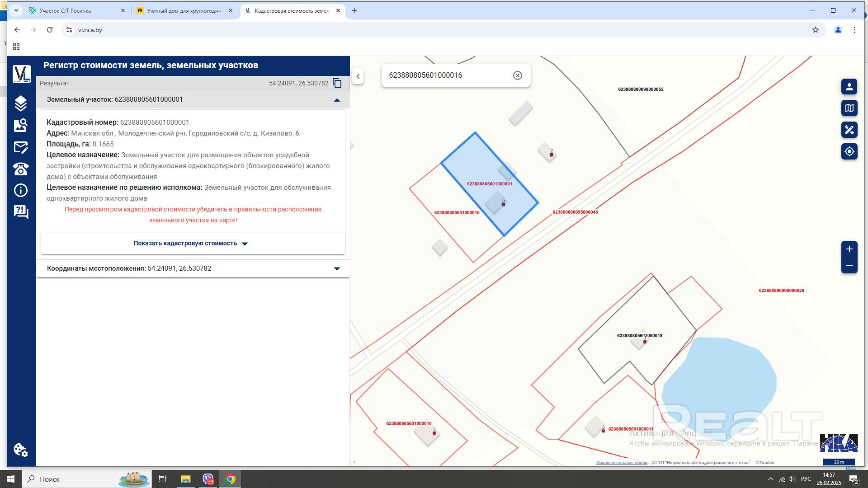Expand Координаты местоположения section
The width and height of the screenshot is (868, 488).
point(336,269)
